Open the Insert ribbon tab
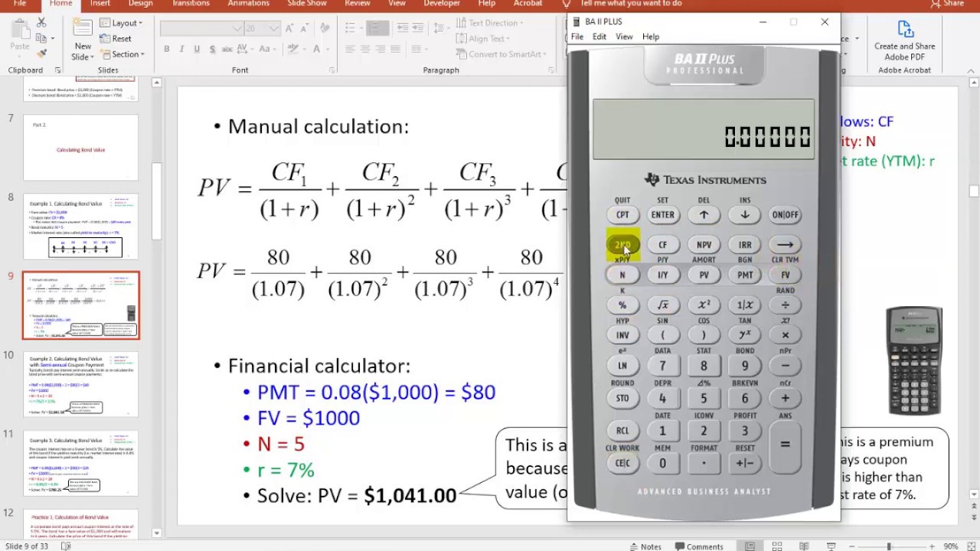Screen dimensions: 980x551 click(x=100, y=4)
